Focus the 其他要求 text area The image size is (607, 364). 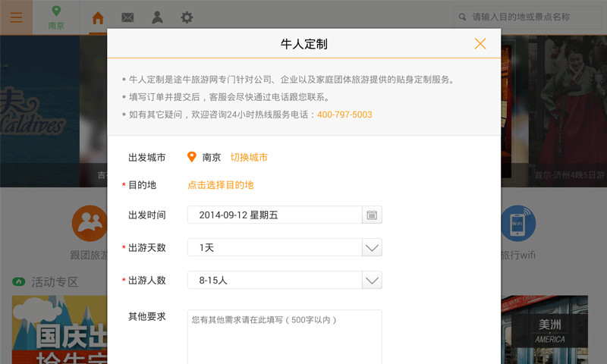click(285, 337)
